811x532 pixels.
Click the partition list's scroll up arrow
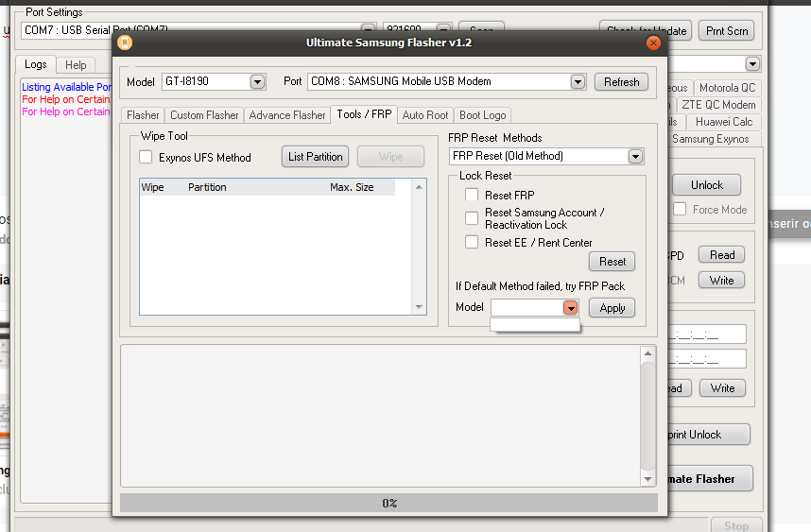pyautogui.click(x=419, y=187)
